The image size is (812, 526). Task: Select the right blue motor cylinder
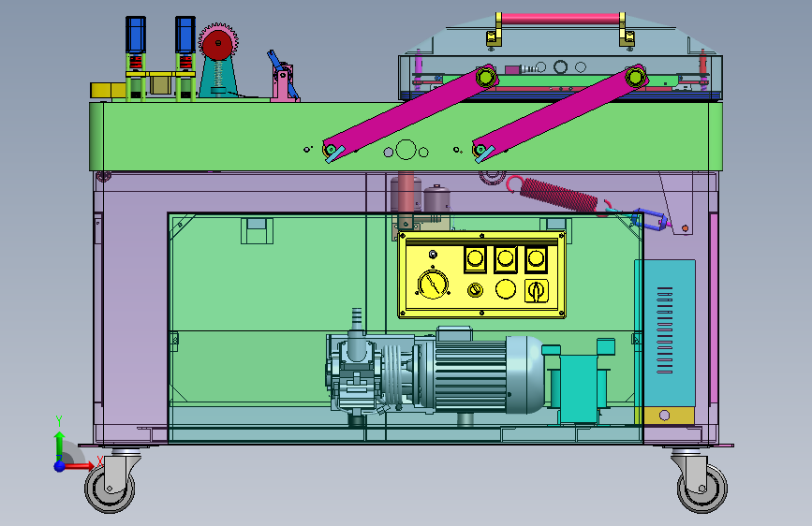[185, 35]
